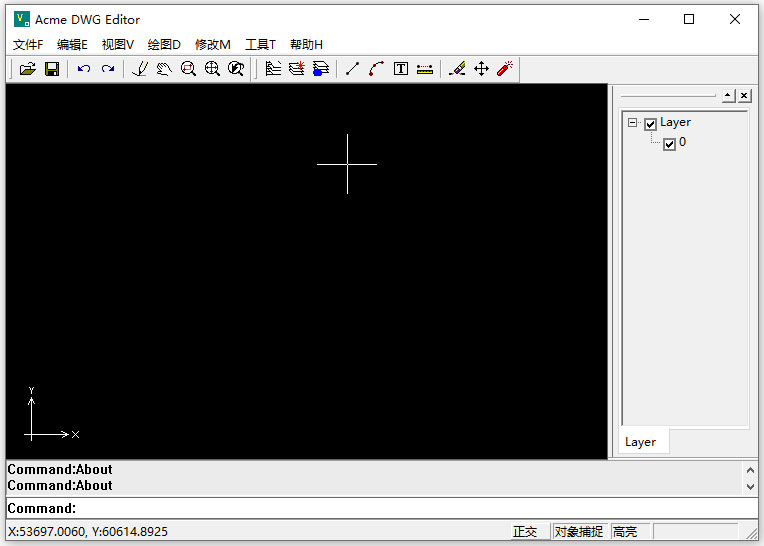764x546 pixels.
Task: Select the text tool
Action: pos(401,69)
